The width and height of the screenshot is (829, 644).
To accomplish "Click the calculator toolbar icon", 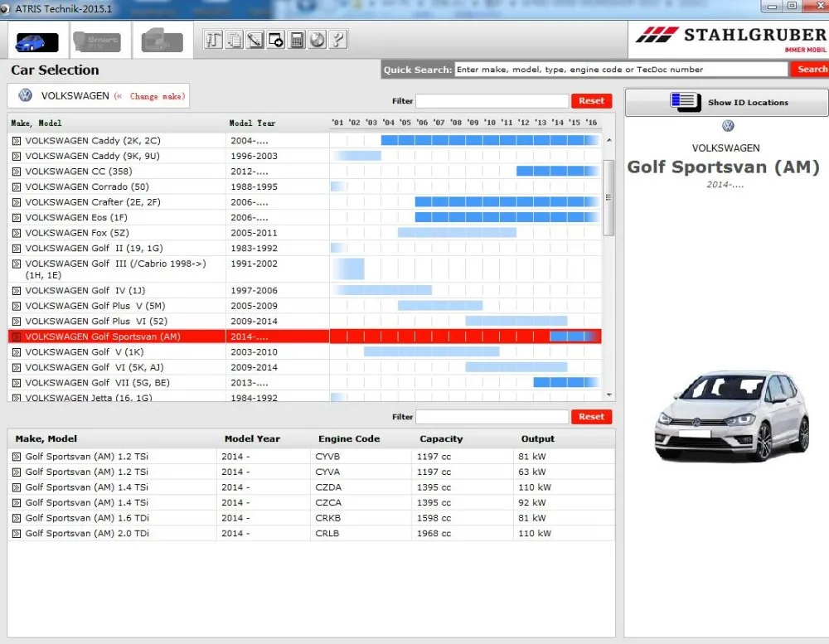I will tap(297, 40).
